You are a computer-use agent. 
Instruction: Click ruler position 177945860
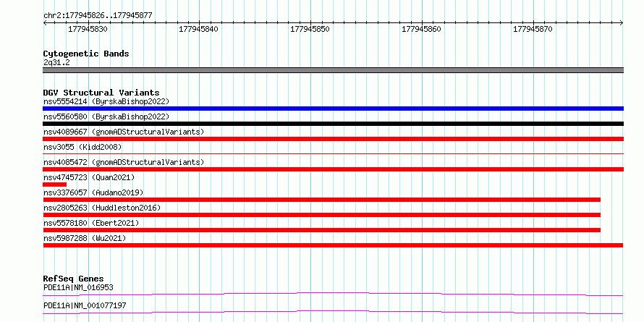click(x=421, y=29)
